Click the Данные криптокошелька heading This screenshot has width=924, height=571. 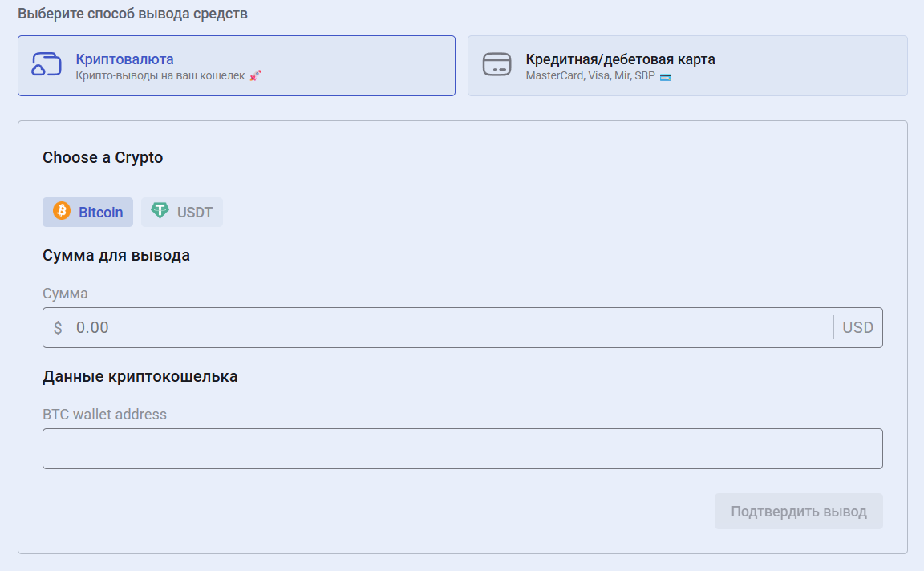tap(140, 376)
